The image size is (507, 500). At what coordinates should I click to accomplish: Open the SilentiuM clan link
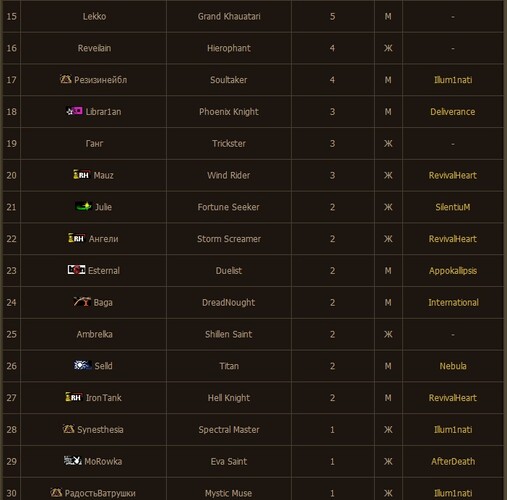[x=452, y=207]
